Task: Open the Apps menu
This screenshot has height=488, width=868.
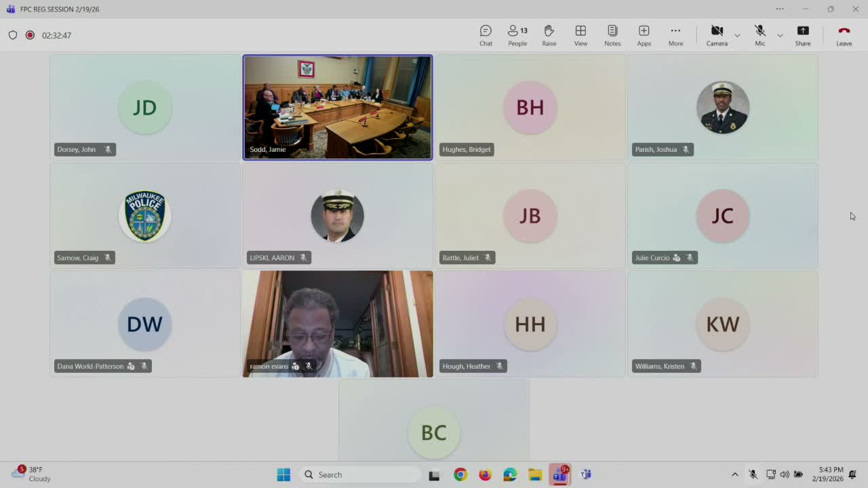Action: [x=644, y=35]
